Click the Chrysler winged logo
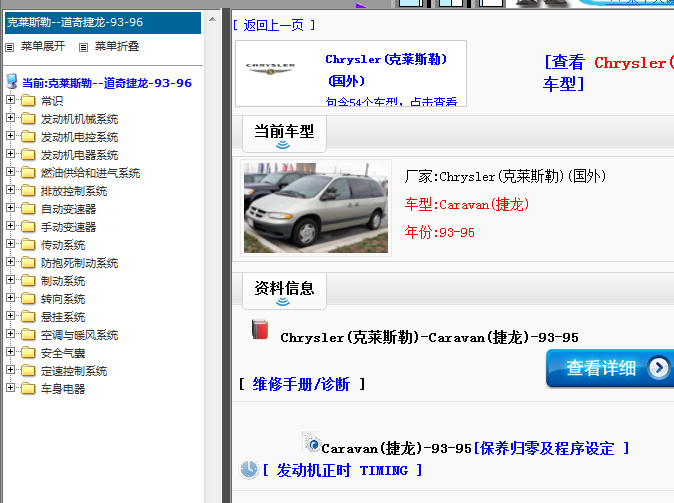Viewport: 674px width, 503px height. click(270, 69)
